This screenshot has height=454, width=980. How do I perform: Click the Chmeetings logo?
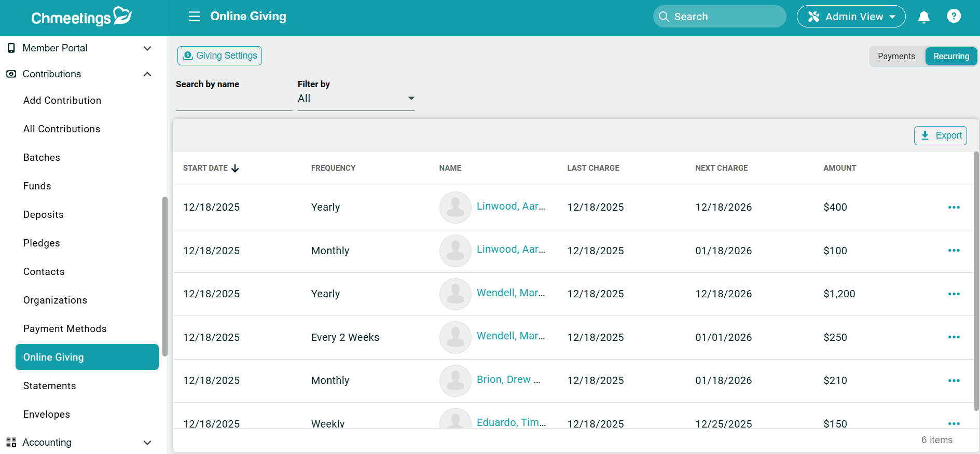pos(81,17)
